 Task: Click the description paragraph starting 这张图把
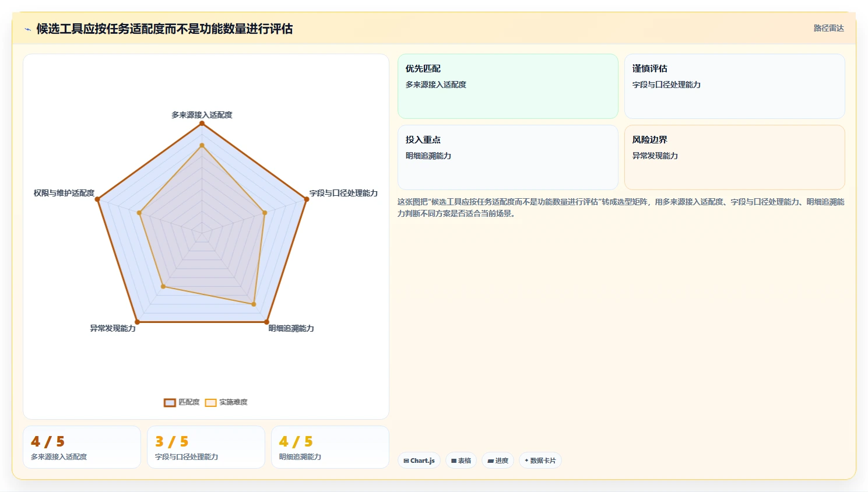click(621, 208)
